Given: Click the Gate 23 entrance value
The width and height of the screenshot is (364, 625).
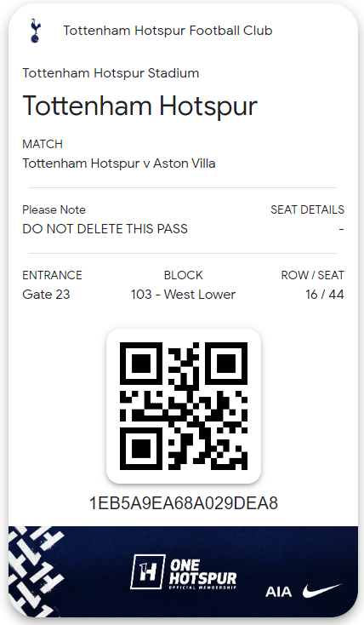Looking at the screenshot, I should 46,295.
